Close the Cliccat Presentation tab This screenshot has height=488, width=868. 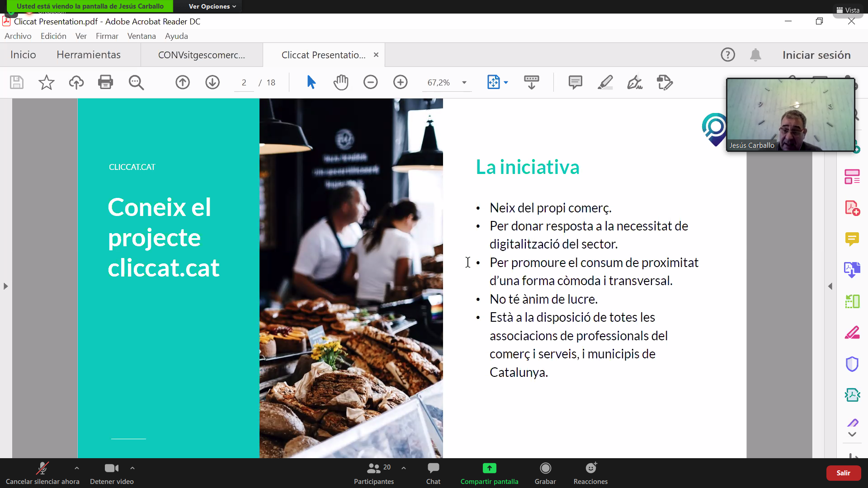[x=376, y=55]
